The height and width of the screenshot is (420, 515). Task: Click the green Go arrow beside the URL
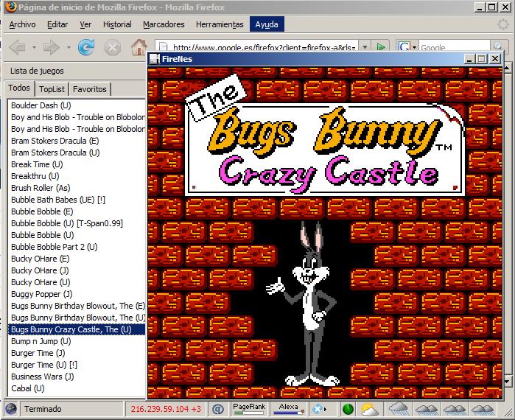coord(381,47)
